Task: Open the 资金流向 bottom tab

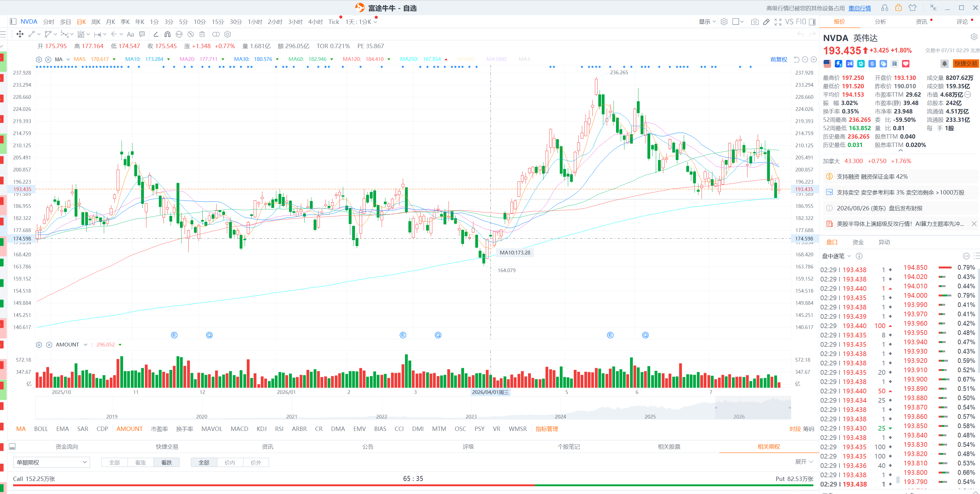Action: pyautogui.click(x=67, y=446)
